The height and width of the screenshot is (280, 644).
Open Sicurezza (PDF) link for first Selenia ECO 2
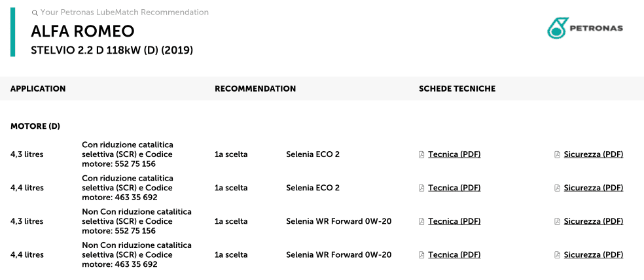(x=593, y=154)
